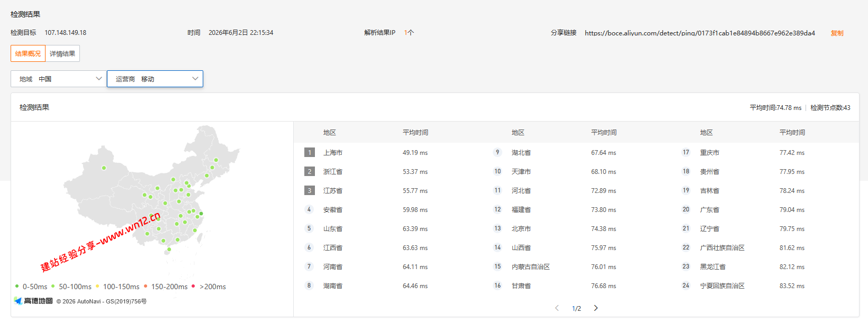The image size is (868, 323).
Task: Click the Xinjiang node dot on map
Action: [104, 168]
